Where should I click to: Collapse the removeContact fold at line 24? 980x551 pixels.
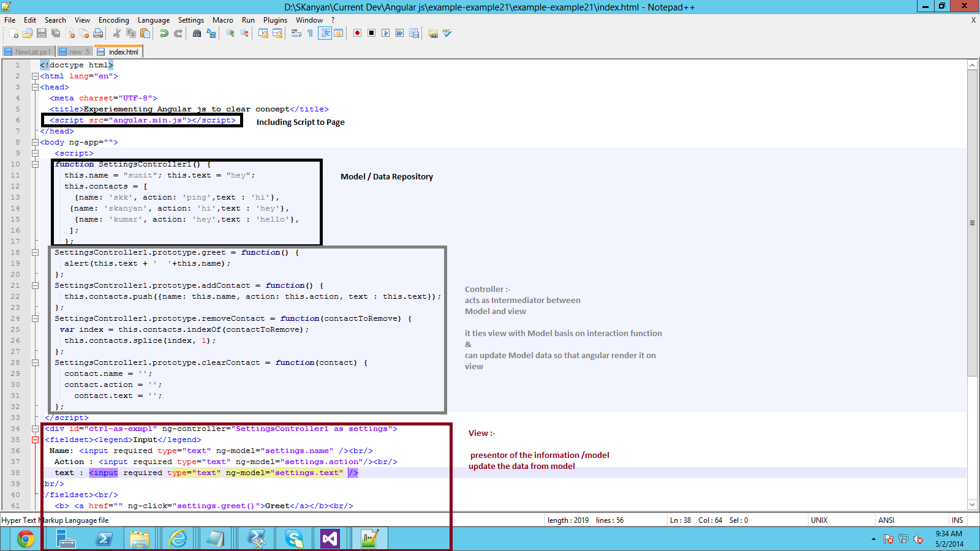click(x=35, y=319)
